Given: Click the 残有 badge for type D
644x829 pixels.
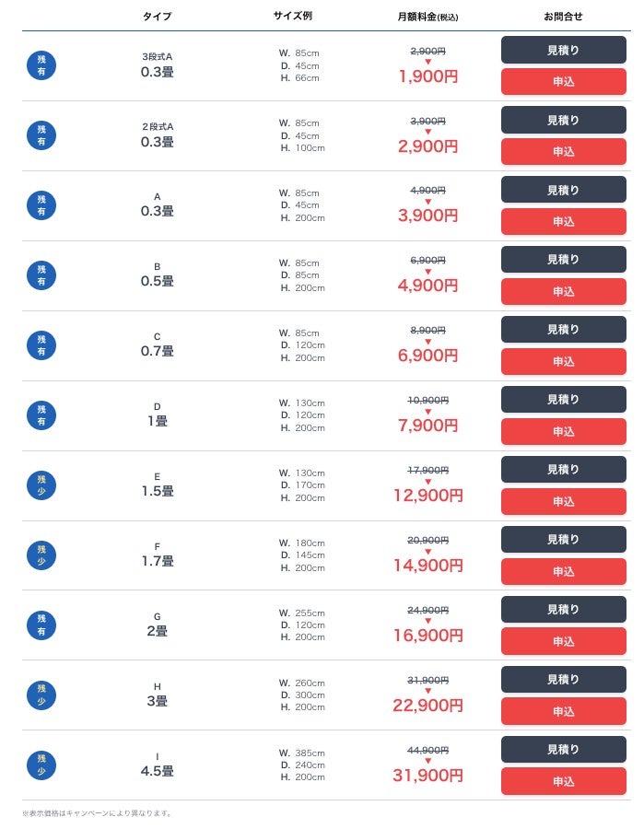Looking at the screenshot, I should [41, 415].
